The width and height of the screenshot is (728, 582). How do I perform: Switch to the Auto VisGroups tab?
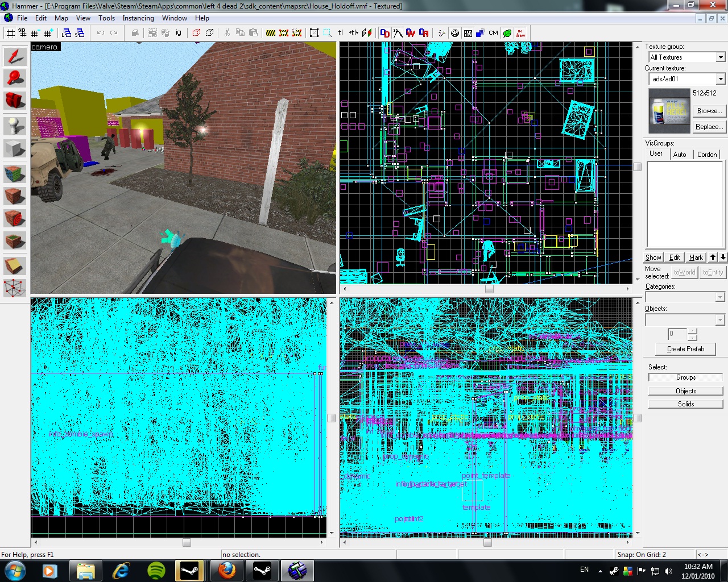[x=680, y=155]
